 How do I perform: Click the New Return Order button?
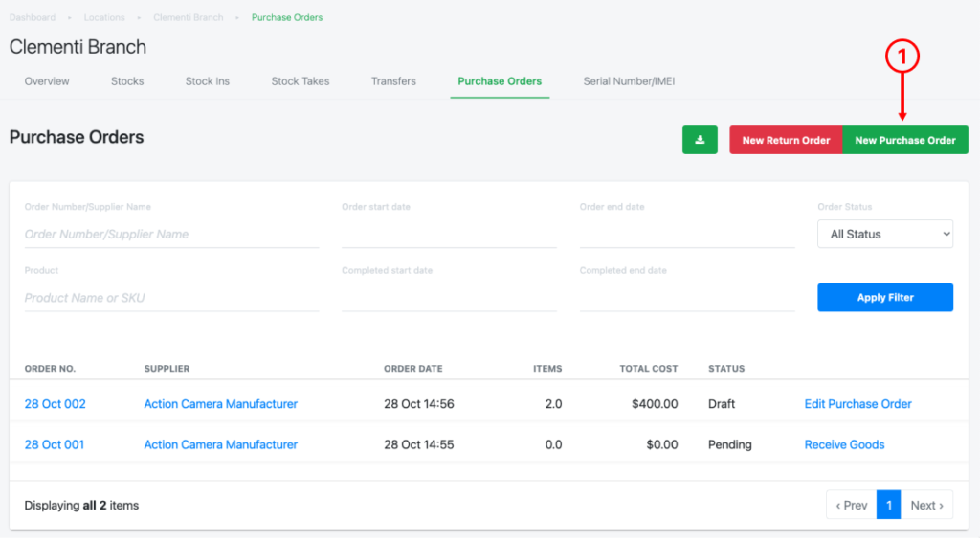pos(786,140)
